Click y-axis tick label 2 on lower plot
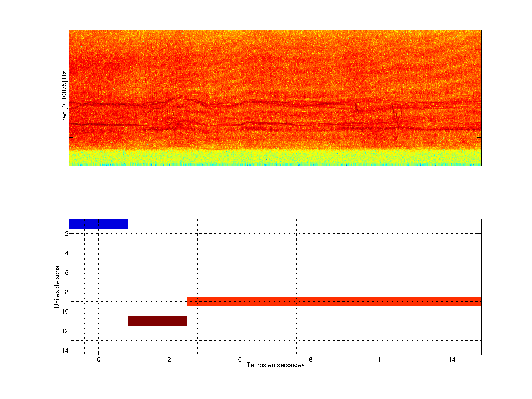 pyautogui.click(x=67, y=234)
